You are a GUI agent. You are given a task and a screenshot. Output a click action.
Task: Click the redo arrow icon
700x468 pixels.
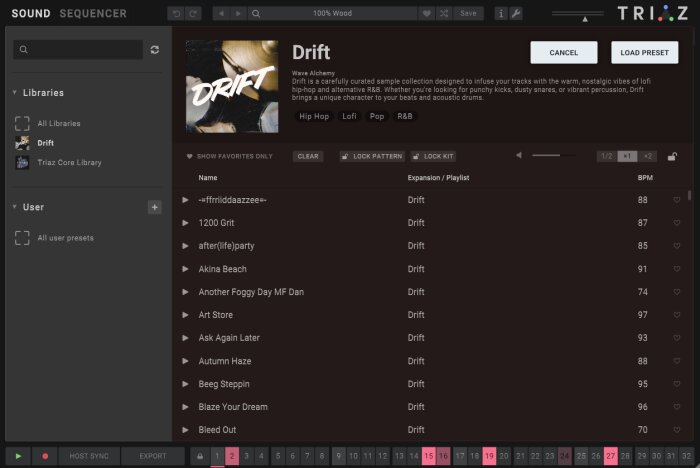click(193, 13)
